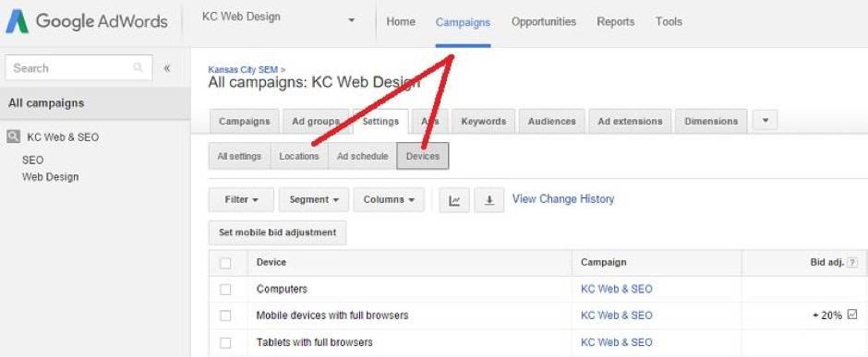Click into the Search input field
868x357 pixels.
[78, 68]
